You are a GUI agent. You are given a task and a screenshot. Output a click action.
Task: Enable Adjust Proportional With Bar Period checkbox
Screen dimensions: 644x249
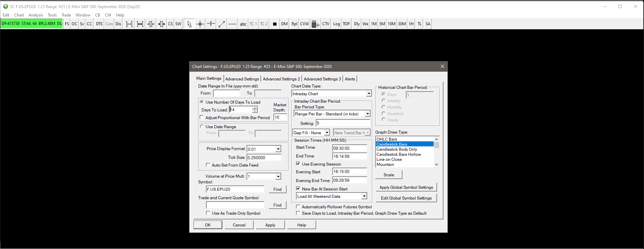[202, 117]
